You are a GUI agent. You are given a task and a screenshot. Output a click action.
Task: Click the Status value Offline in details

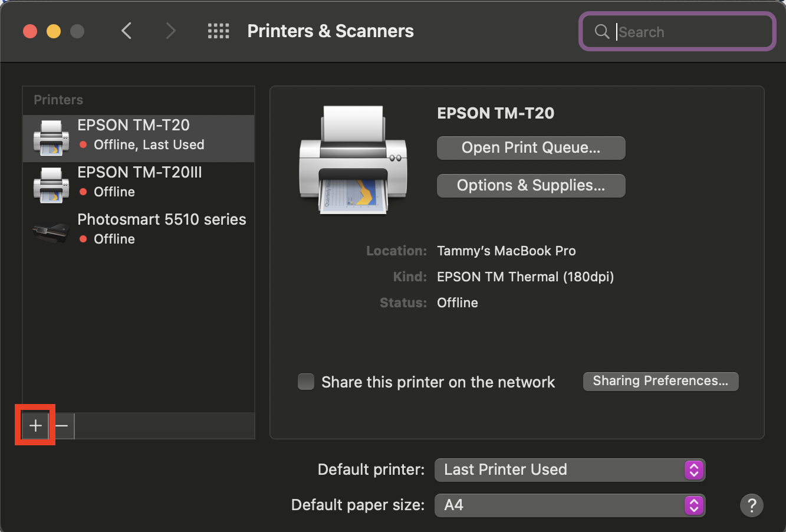(x=458, y=303)
